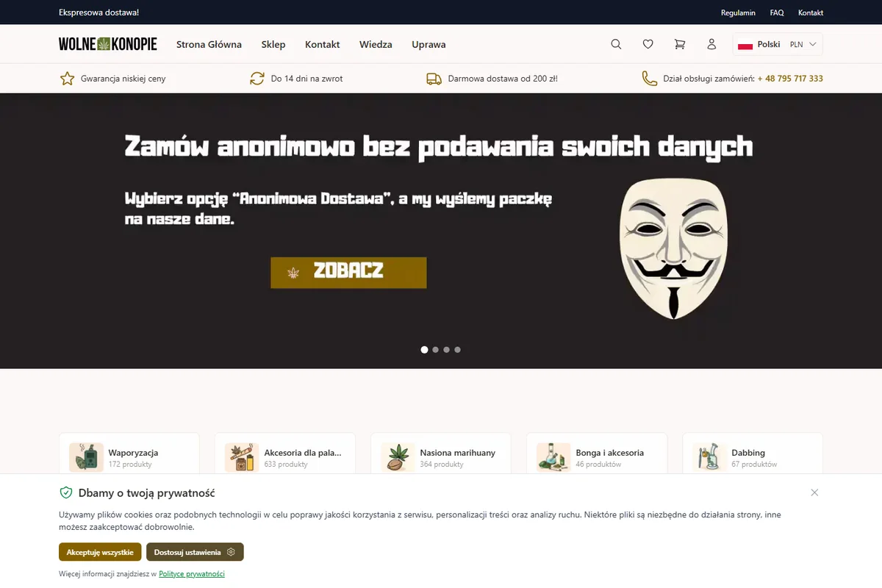Open the Uprawa menu item
882x588 pixels.
click(x=429, y=44)
